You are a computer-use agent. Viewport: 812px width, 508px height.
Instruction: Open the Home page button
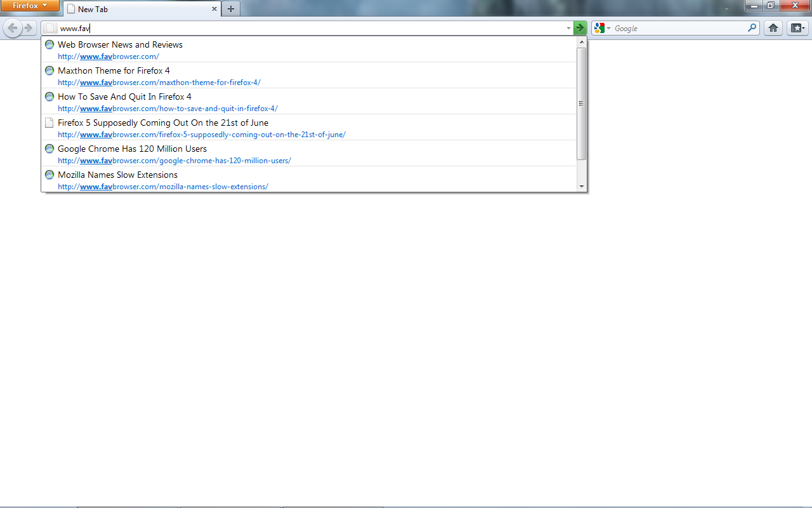pos(773,28)
